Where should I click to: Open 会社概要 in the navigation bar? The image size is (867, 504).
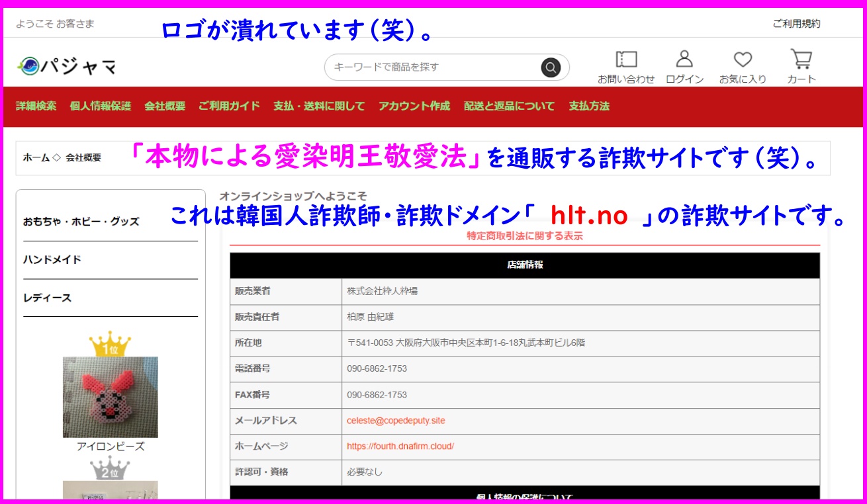pyautogui.click(x=165, y=106)
